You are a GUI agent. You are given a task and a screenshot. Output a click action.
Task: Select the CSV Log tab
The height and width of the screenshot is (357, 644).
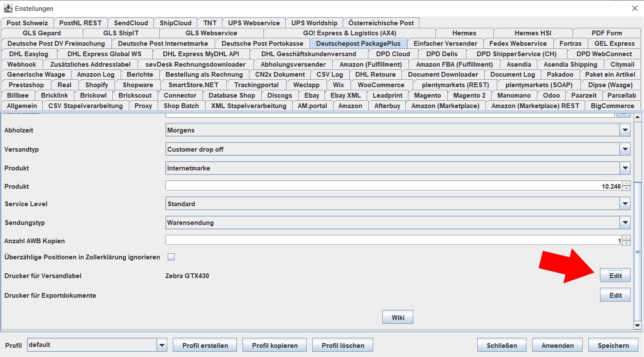click(x=329, y=75)
